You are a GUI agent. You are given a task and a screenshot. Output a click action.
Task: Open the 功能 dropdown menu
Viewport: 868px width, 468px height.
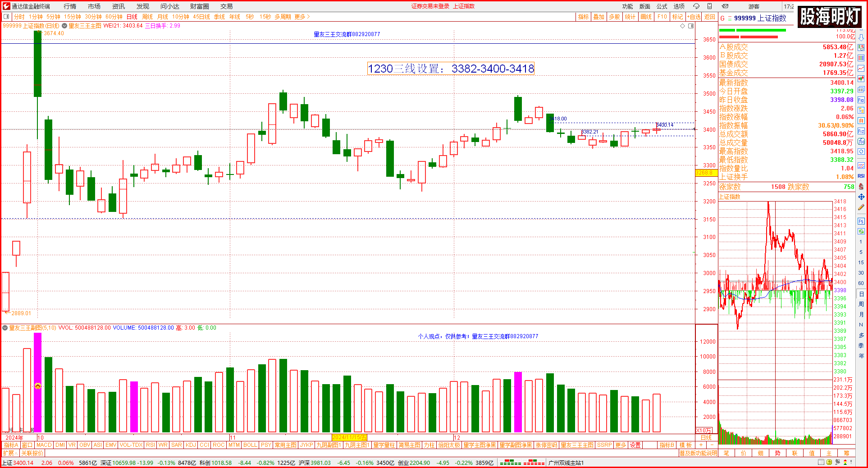(627, 6)
